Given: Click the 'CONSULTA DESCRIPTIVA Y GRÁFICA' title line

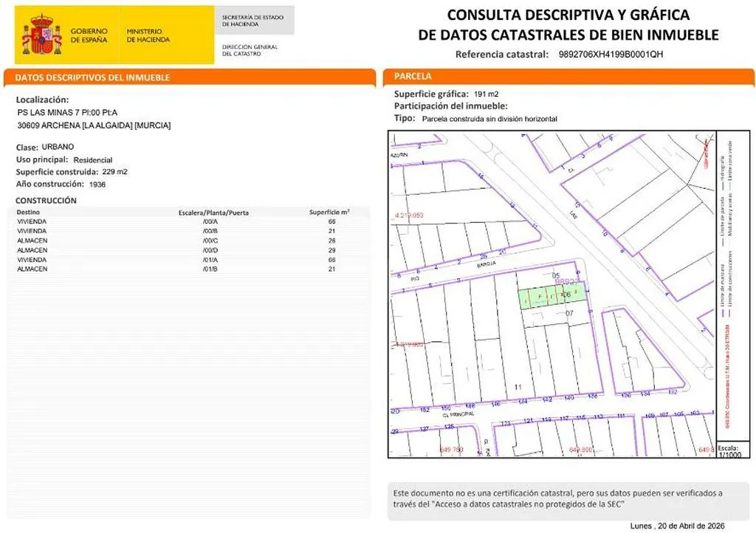Looking at the screenshot, I should click(x=568, y=15).
